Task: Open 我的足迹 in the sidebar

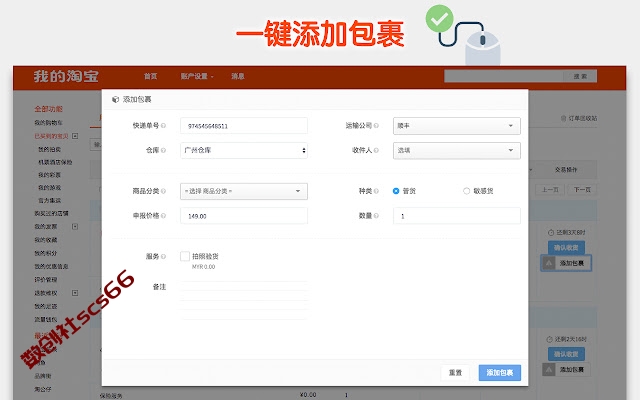Action: click(46, 306)
